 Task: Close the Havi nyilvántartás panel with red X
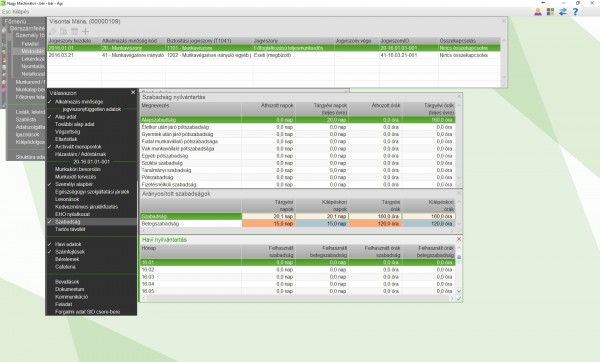pyautogui.click(x=459, y=239)
